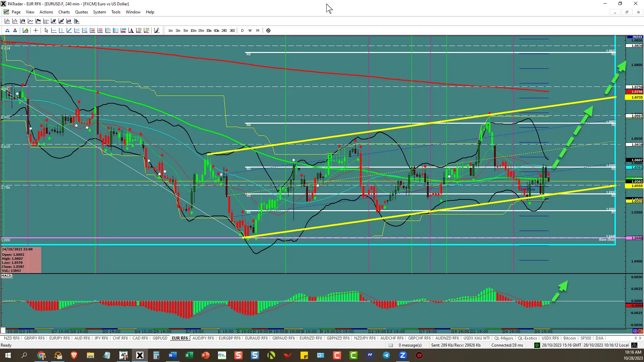
Task: Select the vertical line drawing tool
Action: pyautogui.click(x=61, y=31)
